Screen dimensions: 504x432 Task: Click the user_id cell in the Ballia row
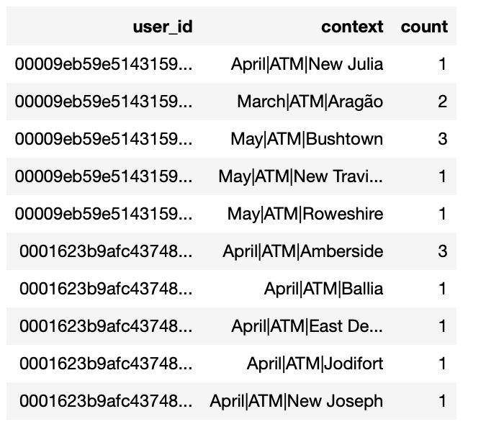click(x=106, y=289)
